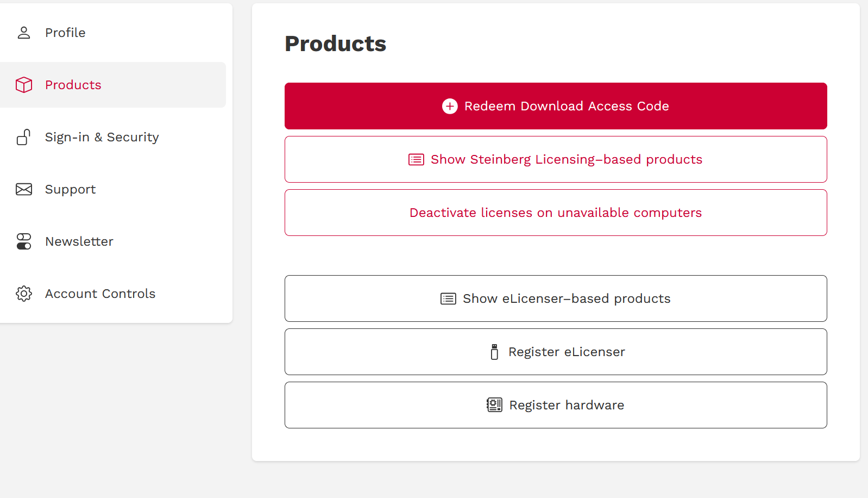Screen dimensions: 868x498
Task: Click the Support envelope icon
Action: pos(24,189)
